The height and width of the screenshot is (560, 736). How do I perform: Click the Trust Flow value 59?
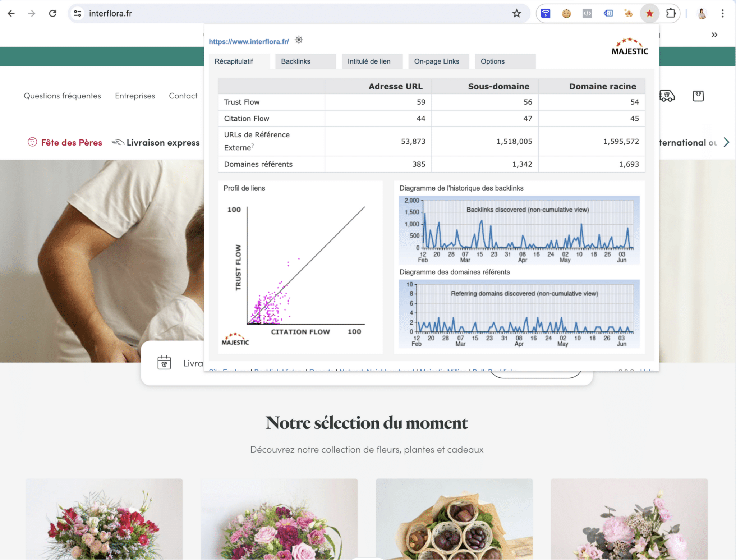pyautogui.click(x=421, y=102)
